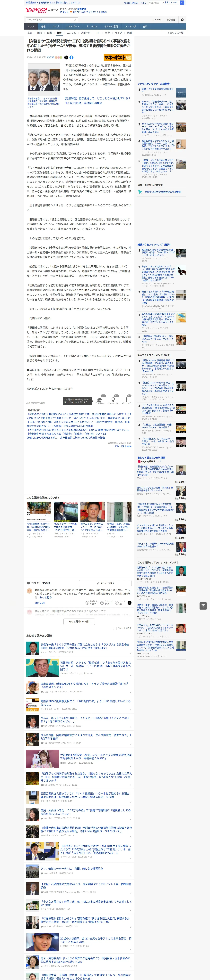
Task: Click the ログイン link
Action: click(64, 12)
